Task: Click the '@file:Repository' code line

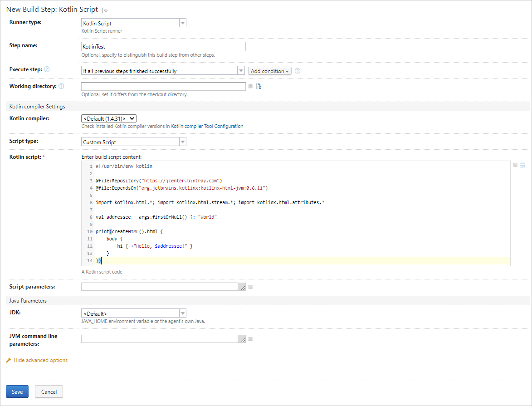Action: (x=159, y=181)
